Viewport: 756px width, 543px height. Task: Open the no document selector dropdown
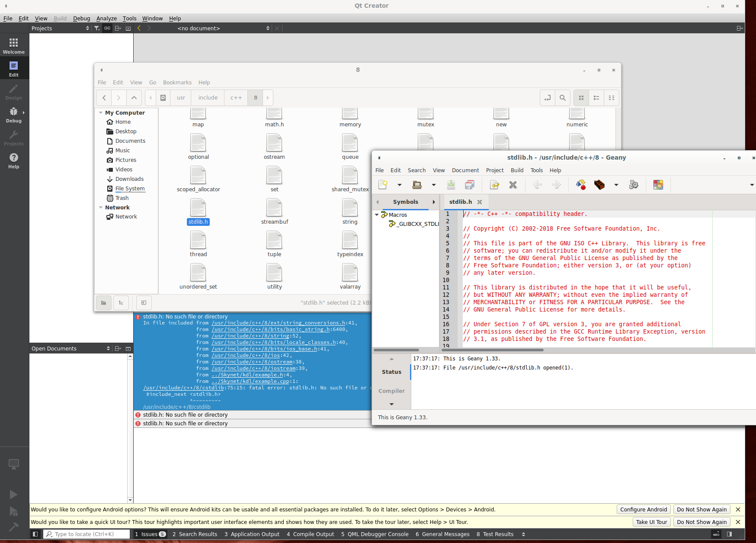point(223,28)
